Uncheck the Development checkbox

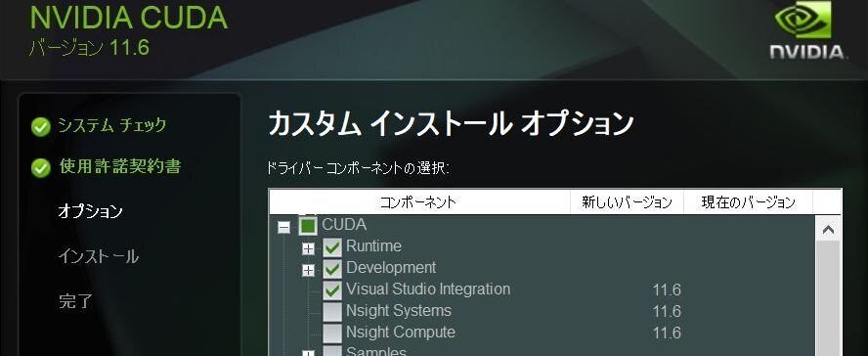332,269
